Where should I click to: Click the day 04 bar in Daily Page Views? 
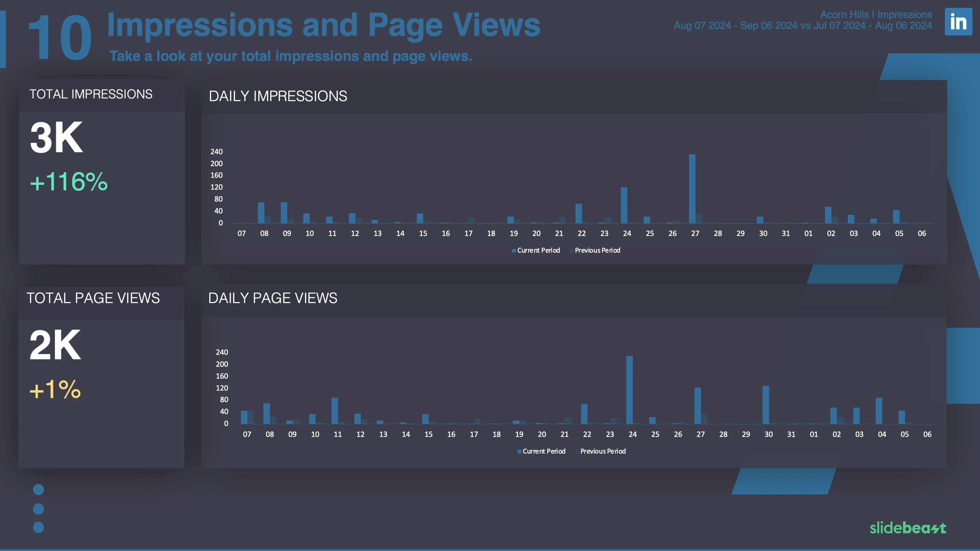pos(879,411)
